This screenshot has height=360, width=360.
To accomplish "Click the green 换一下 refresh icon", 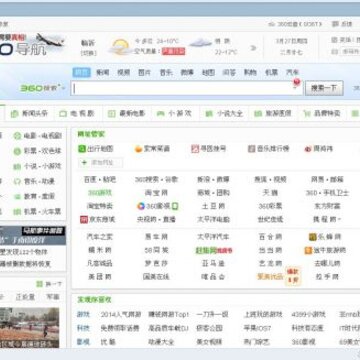I will click(x=40, y=284).
